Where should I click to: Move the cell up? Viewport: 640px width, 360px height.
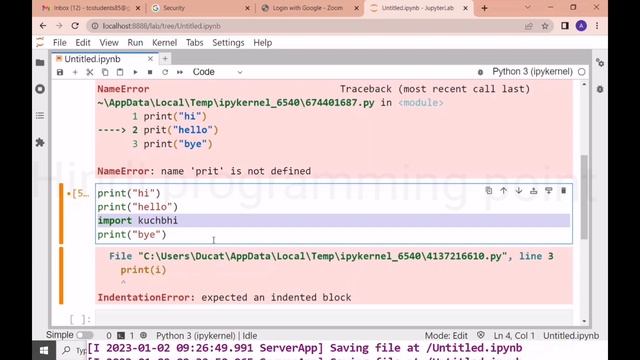(504, 191)
